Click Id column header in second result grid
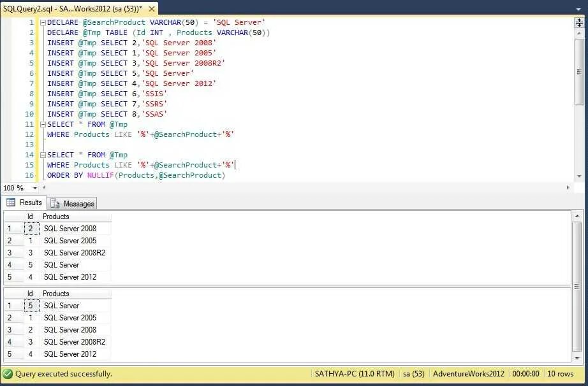588x386 pixels. (x=31, y=294)
